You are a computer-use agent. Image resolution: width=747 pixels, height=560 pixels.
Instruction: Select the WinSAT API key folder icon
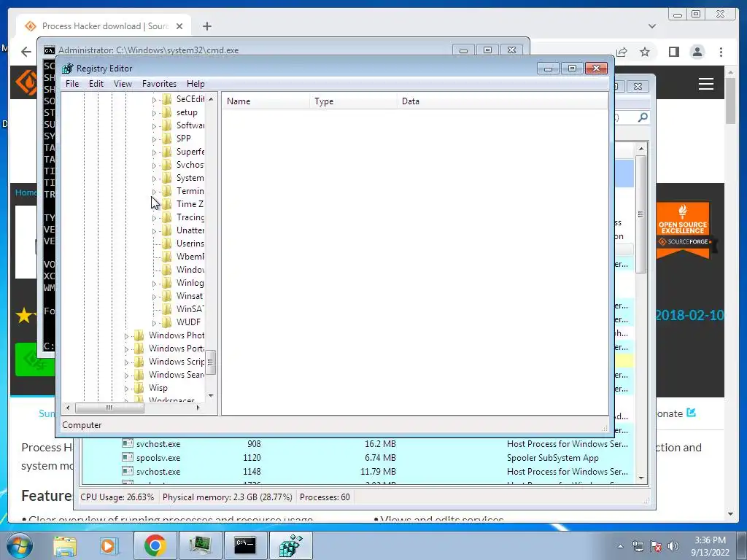[167, 309]
